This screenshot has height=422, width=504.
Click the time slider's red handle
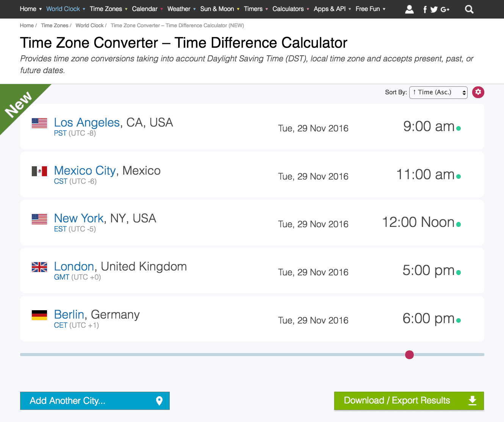click(x=409, y=355)
